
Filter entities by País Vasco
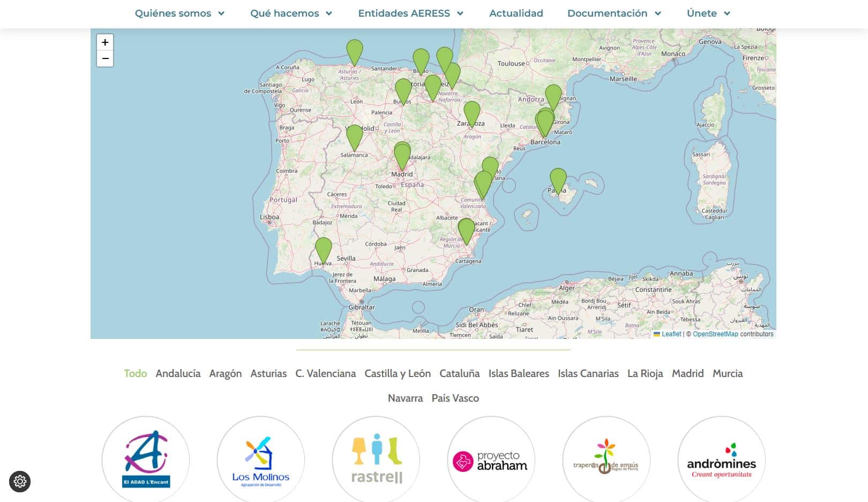[455, 398]
